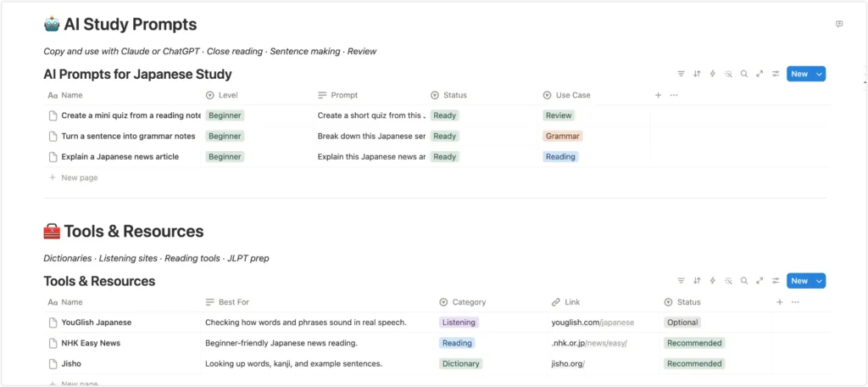Click the toolbox emoji beside Tools & Resources
The image size is (868, 387).
tap(52, 231)
